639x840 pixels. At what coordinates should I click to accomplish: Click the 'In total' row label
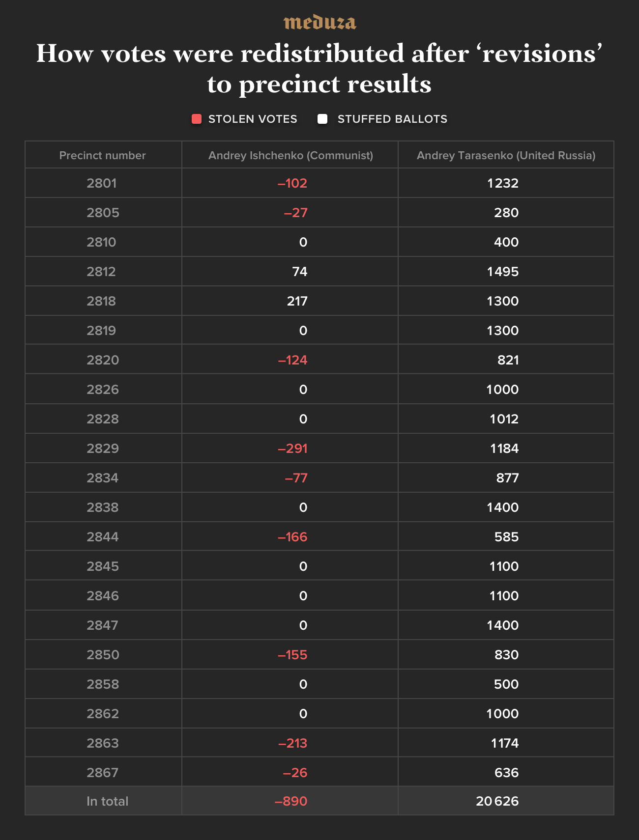point(107,801)
